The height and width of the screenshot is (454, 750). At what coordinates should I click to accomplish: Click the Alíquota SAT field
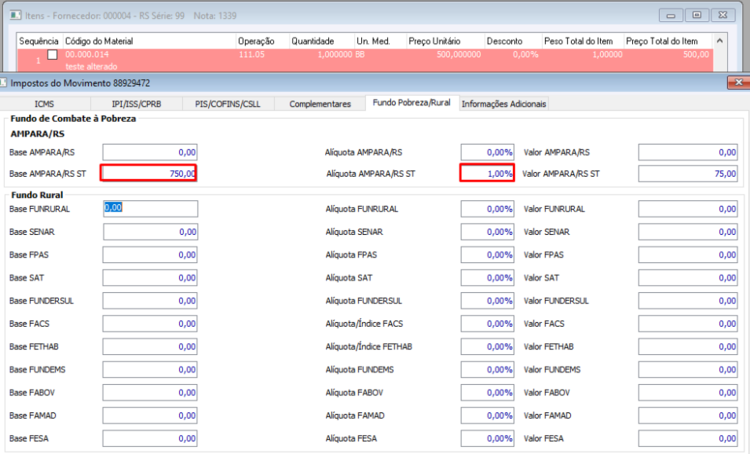(487, 278)
